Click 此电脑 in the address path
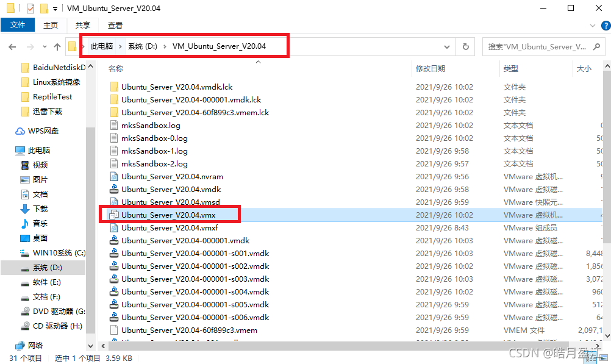611x364 pixels. [x=102, y=46]
